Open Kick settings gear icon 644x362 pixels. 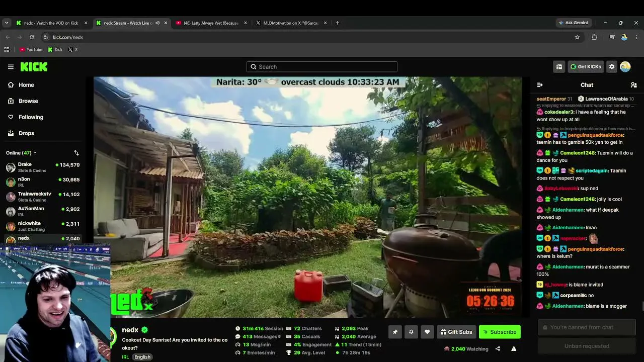coord(612,66)
